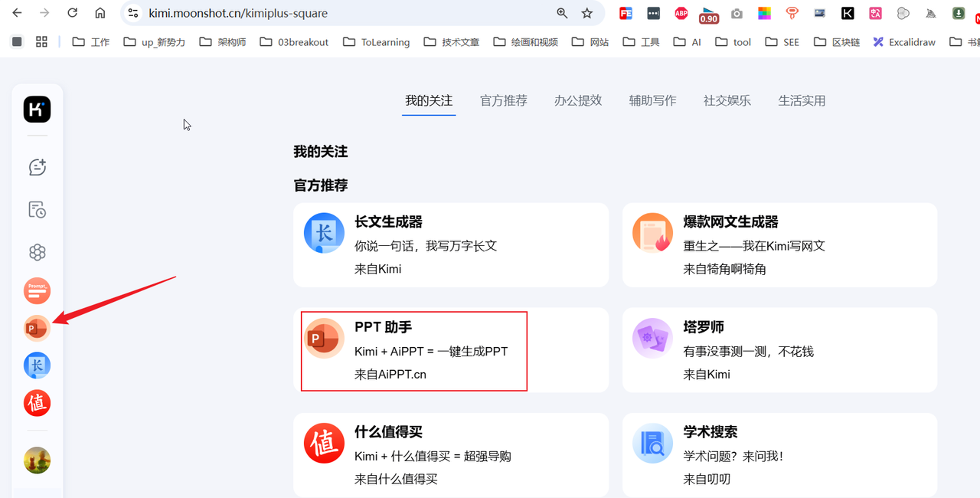The height and width of the screenshot is (498, 980).
Task: Open the 学术搜索 card
Action: tap(779, 455)
